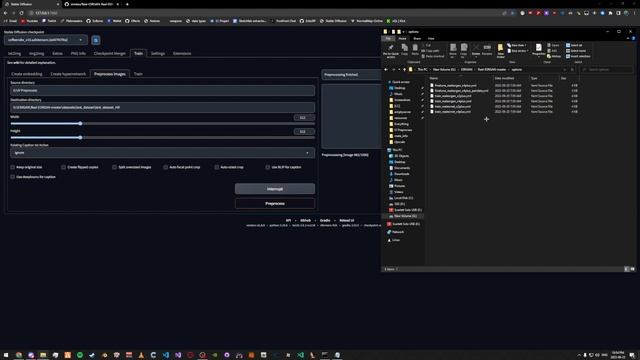Open the View ribbon tab in File Explorer

431,38
